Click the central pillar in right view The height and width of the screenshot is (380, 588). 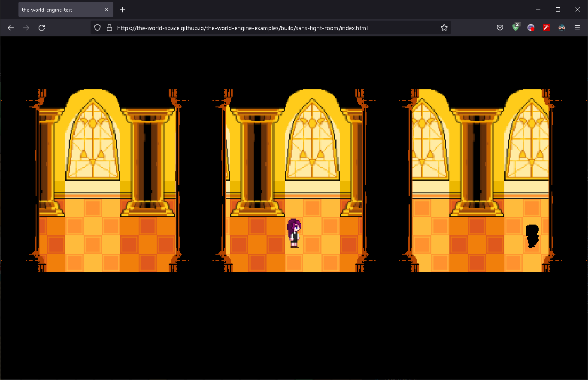476,163
